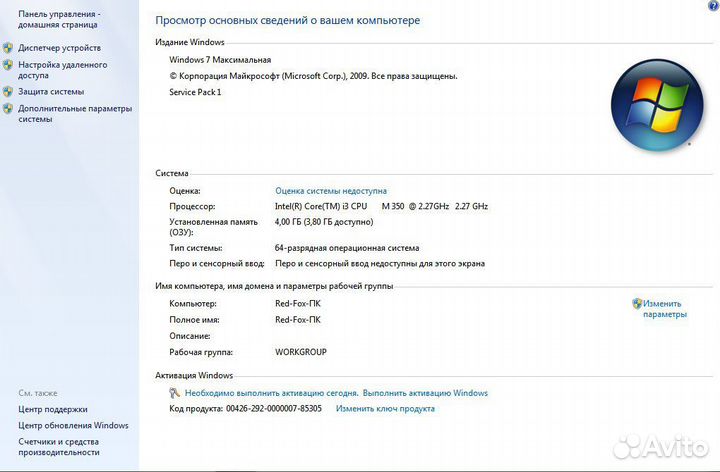The width and height of the screenshot is (720, 472).
Task: Click shield icon beside Защита системы
Action: click(x=8, y=91)
